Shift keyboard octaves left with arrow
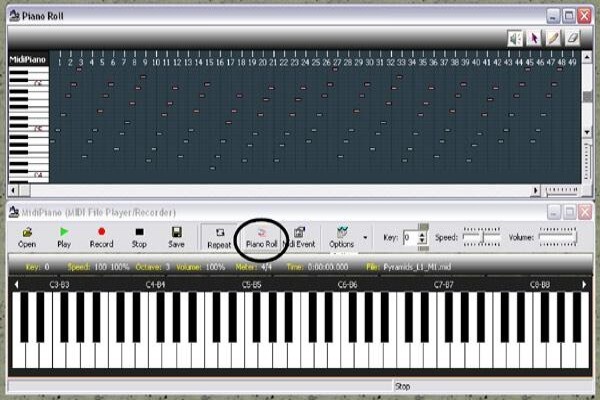 (x=16, y=284)
